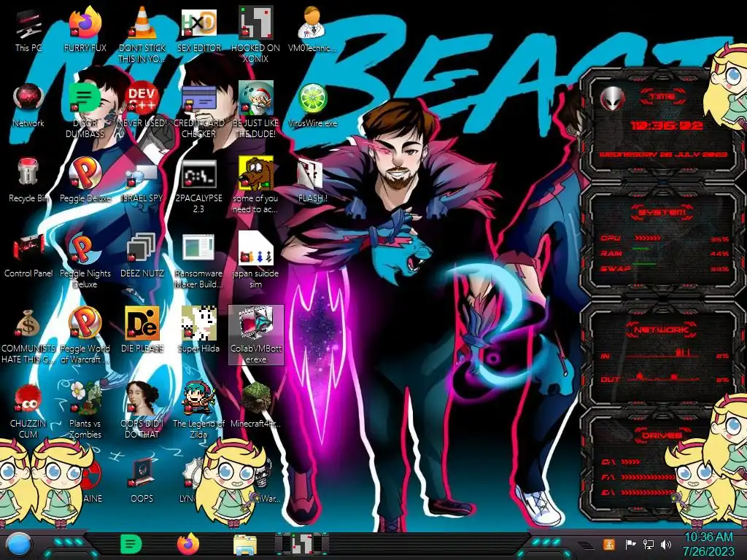
Task: Select the Peggle Nights Deluxe shortcut
Action: (x=85, y=261)
